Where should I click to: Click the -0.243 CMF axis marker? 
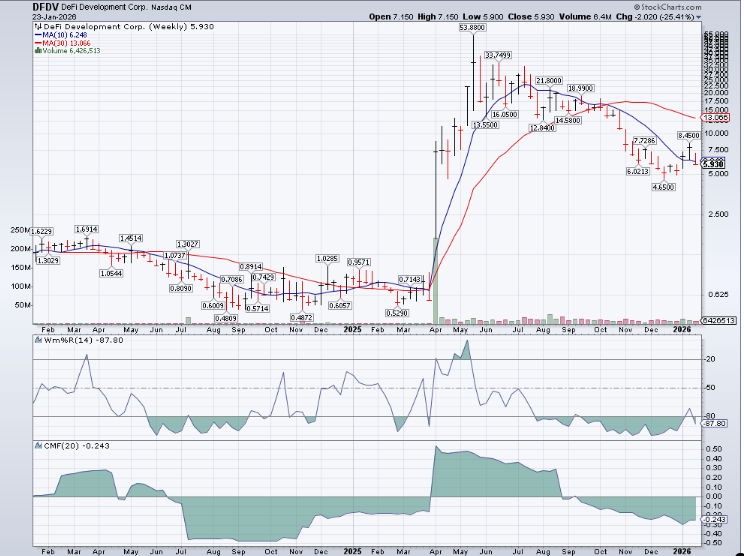[x=713, y=519]
